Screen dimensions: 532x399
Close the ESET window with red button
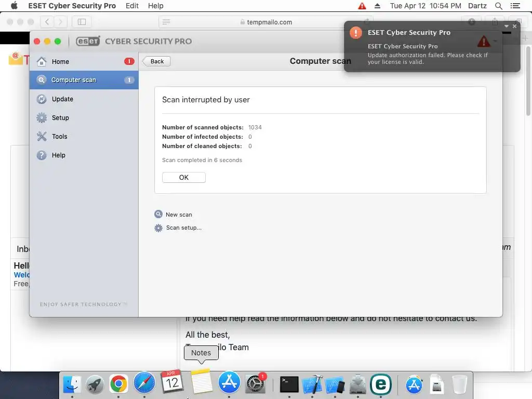click(37, 42)
